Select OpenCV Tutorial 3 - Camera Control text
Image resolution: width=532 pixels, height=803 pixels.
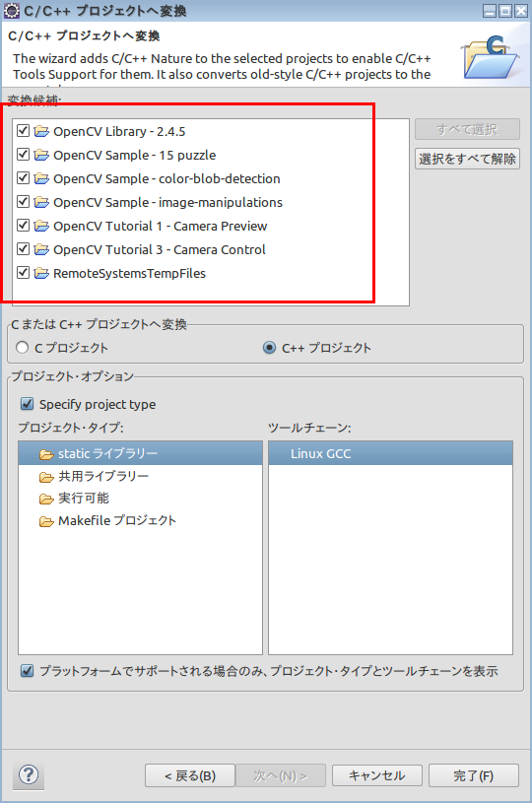[160, 249]
